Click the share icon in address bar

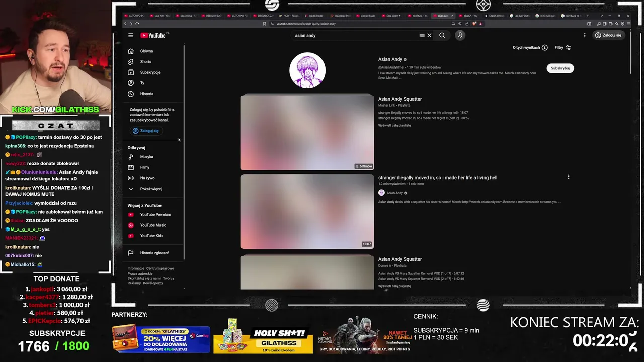467,24
